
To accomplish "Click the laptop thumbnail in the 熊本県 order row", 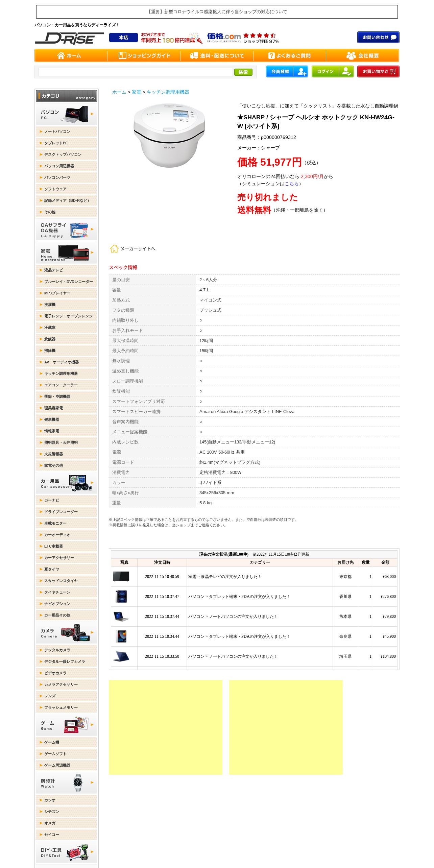I will [x=121, y=616].
